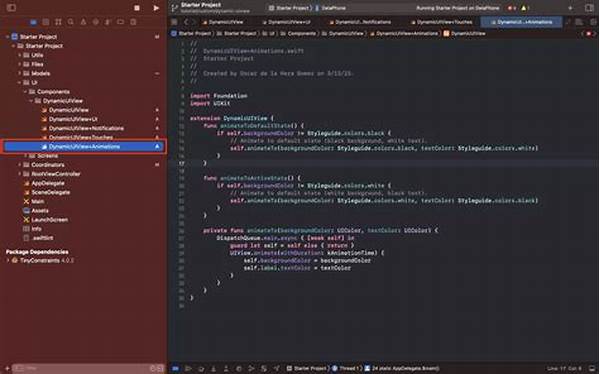Open the Report navigator tab

133,22
